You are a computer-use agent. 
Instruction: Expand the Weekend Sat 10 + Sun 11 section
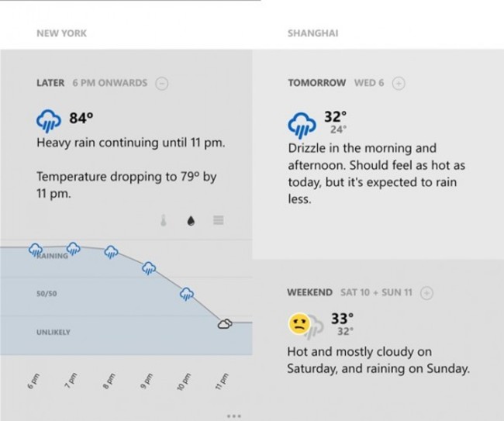click(426, 293)
